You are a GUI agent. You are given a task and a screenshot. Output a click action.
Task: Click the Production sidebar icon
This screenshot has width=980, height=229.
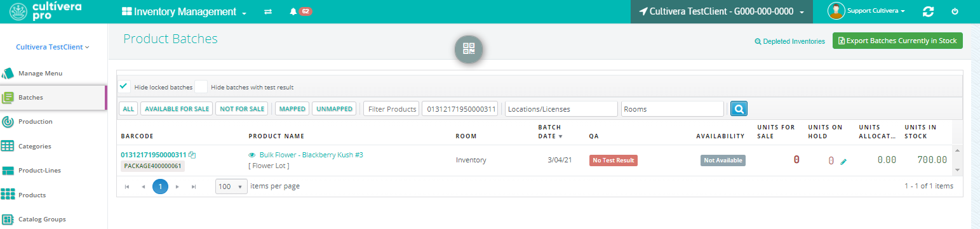pyautogui.click(x=8, y=121)
